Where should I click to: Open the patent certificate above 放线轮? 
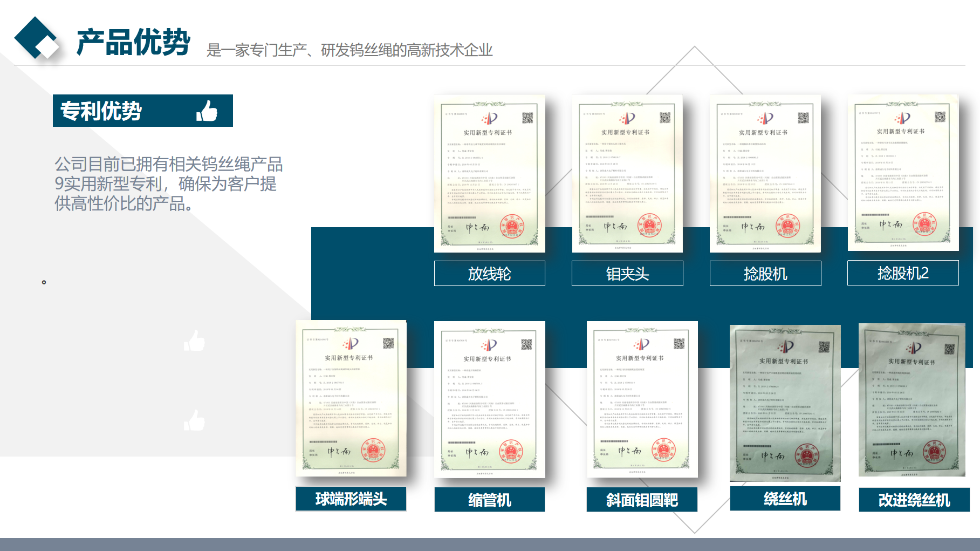point(489,174)
